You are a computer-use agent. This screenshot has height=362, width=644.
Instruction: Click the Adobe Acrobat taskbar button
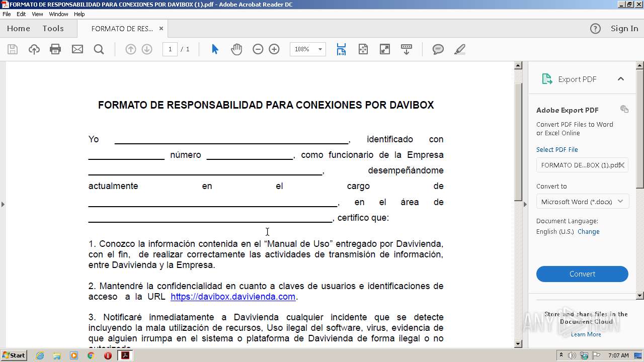(x=125, y=355)
